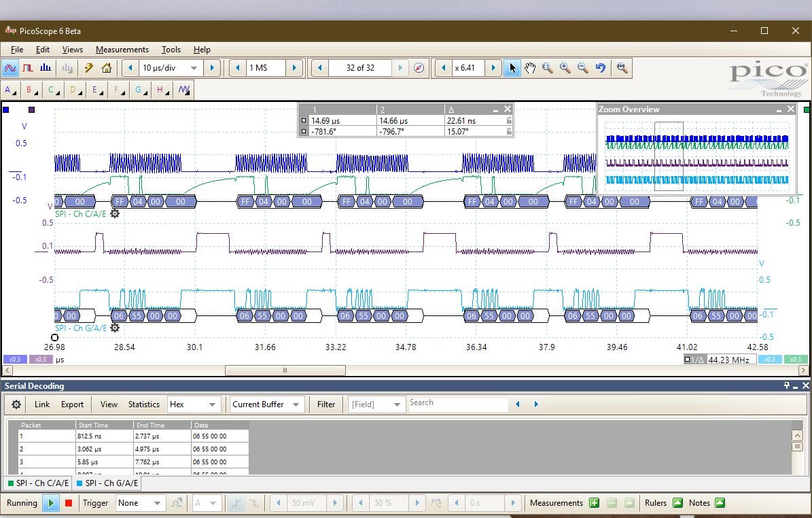Open channel E options

[97, 90]
